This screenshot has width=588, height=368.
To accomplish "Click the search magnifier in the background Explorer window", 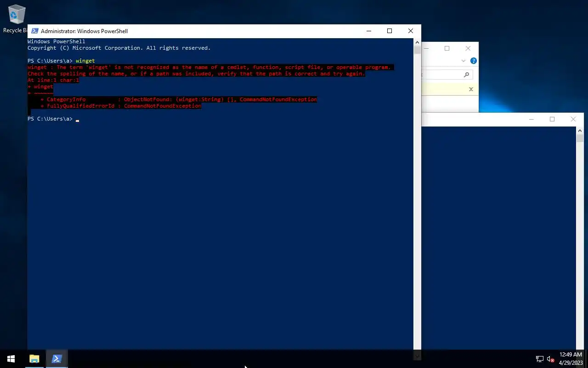I will click(466, 75).
